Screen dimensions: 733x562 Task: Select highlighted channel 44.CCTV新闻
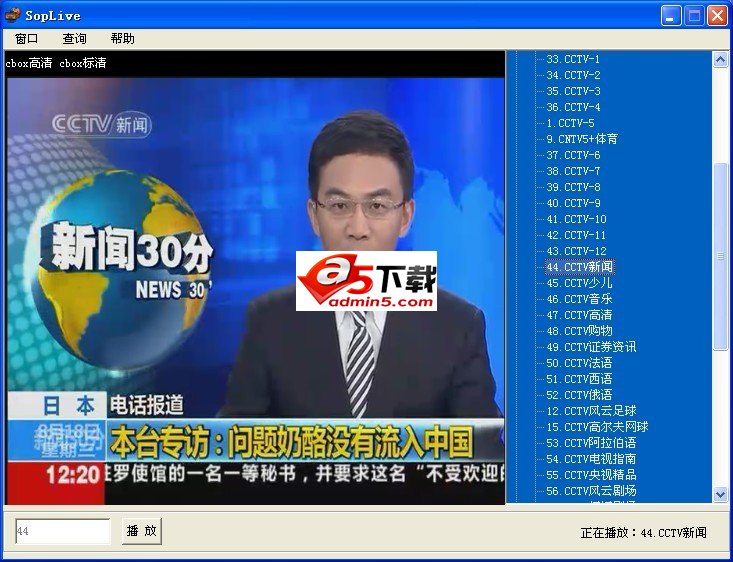[579, 267]
